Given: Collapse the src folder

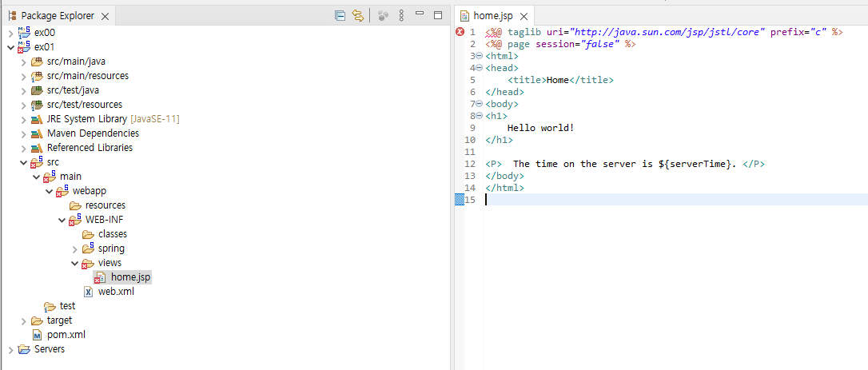Looking at the screenshot, I should 23,162.
